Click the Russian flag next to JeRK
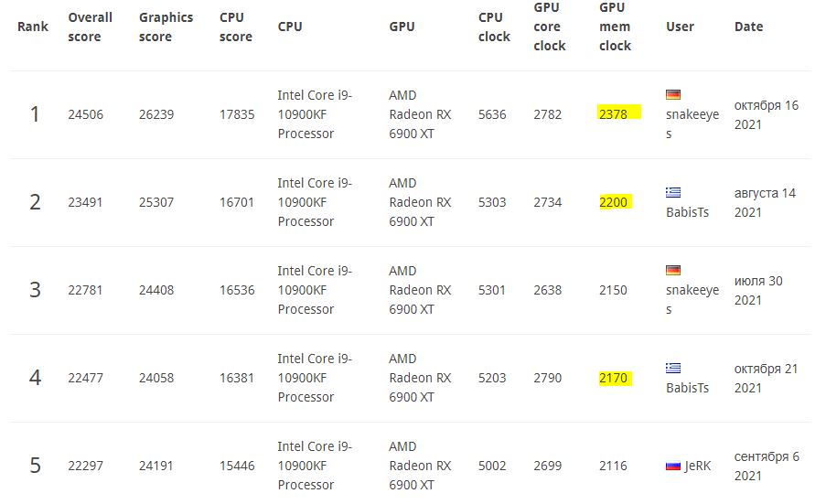This screenshot has width=826, height=504. pyautogui.click(x=673, y=466)
